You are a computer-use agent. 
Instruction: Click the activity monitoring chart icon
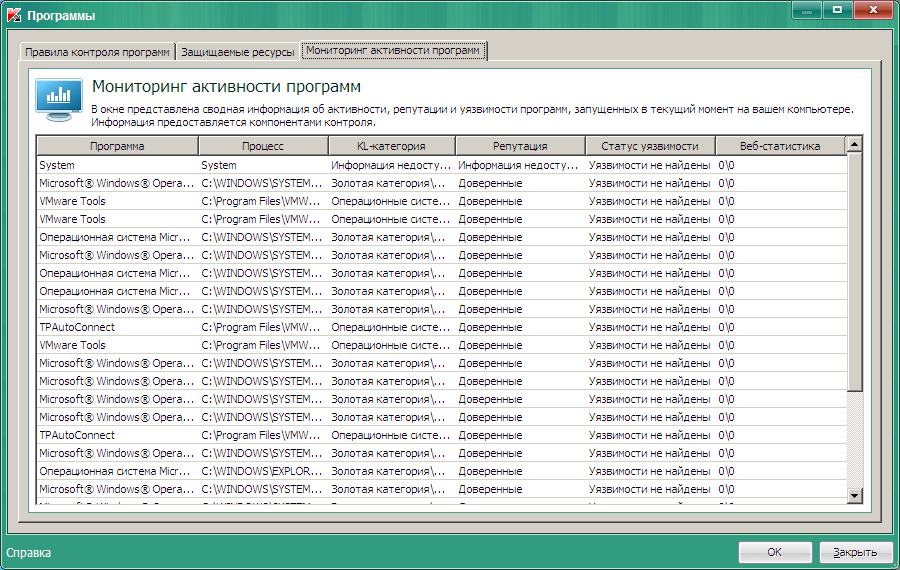click(59, 100)
